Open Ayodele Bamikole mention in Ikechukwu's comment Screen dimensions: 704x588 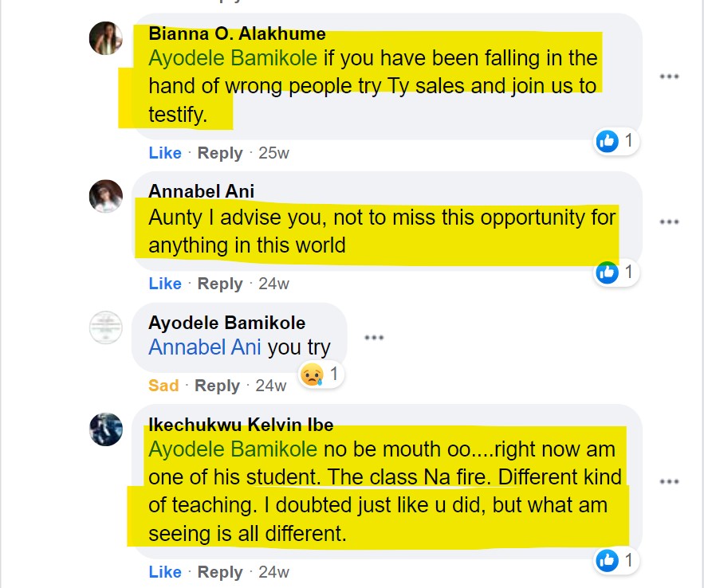pos(233,449)
